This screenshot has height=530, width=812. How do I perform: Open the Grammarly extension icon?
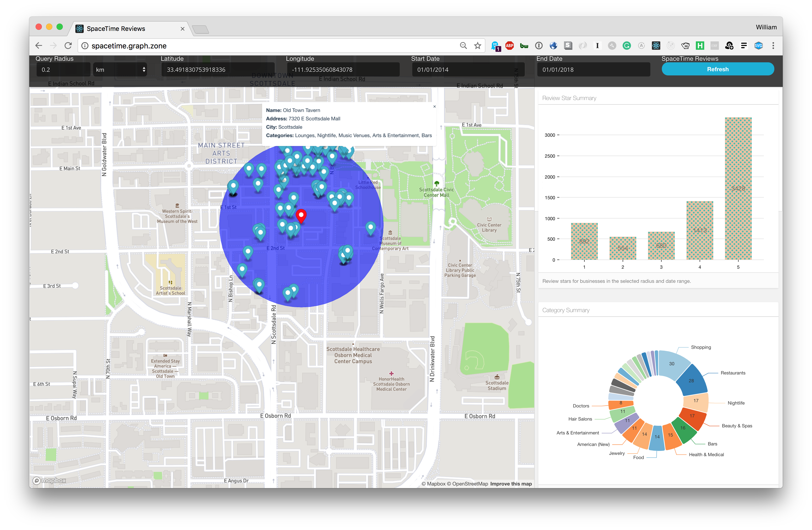pos(627,46)
